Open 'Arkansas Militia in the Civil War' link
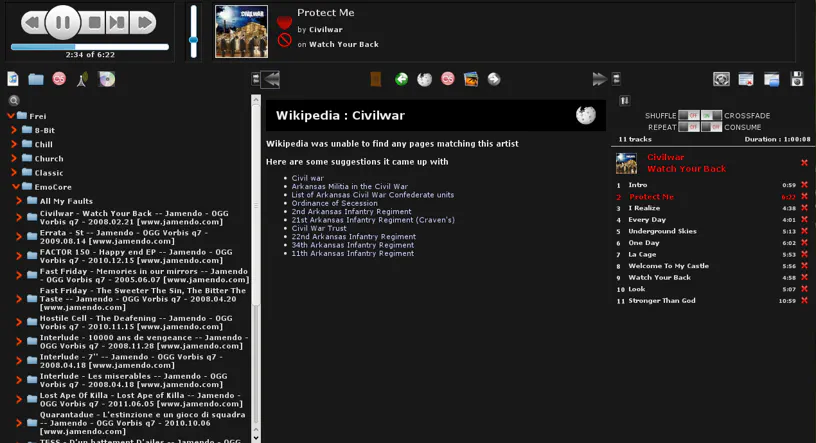816x443 pixels. pos(350,186)
